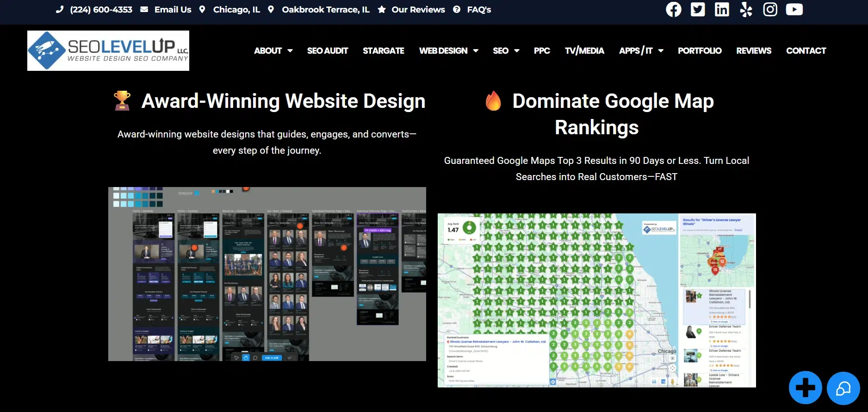
Task: Open the SEO menu item
Action: (x=501, y=50)
